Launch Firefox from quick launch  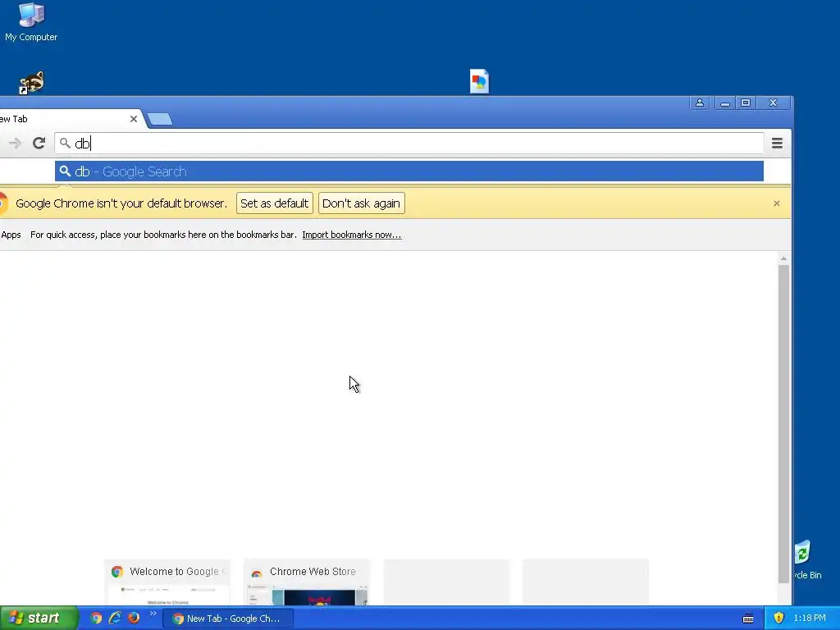[x=134, y=618]
